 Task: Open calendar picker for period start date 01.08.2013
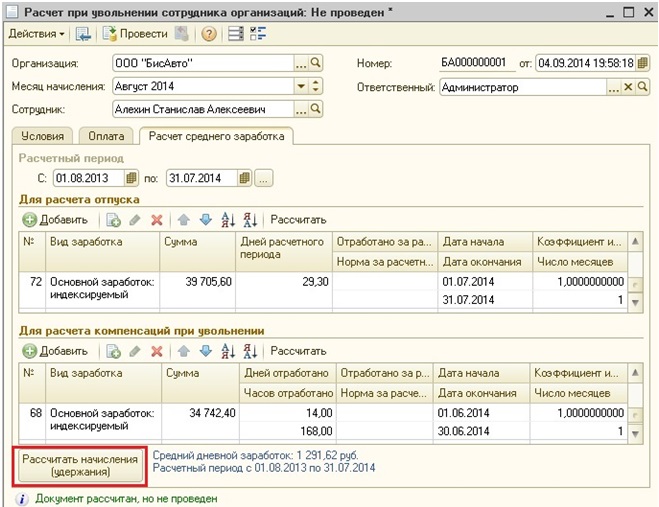[131, 178]
